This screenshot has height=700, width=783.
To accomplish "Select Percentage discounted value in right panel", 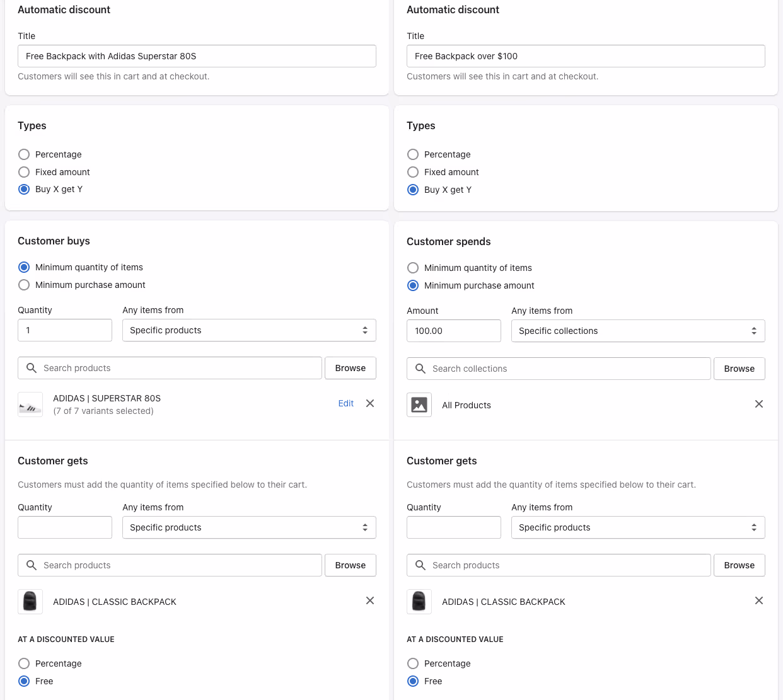I will (x=413, y=663).
